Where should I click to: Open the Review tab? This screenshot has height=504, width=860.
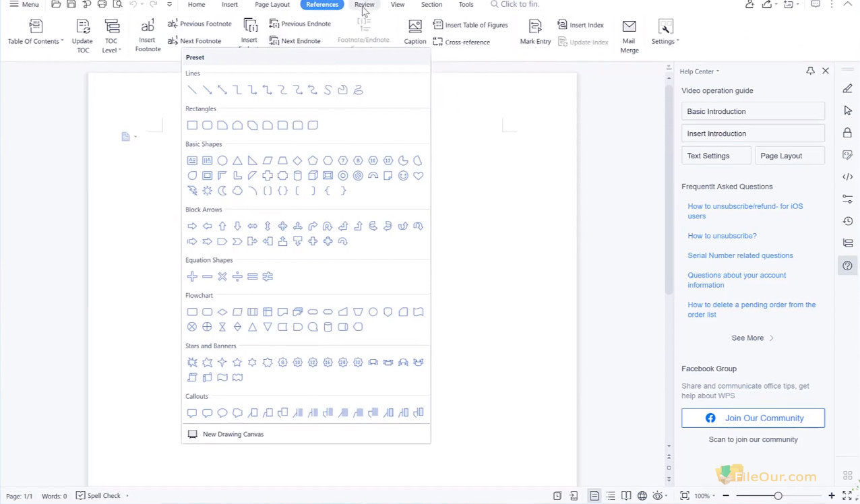point(364,5)
